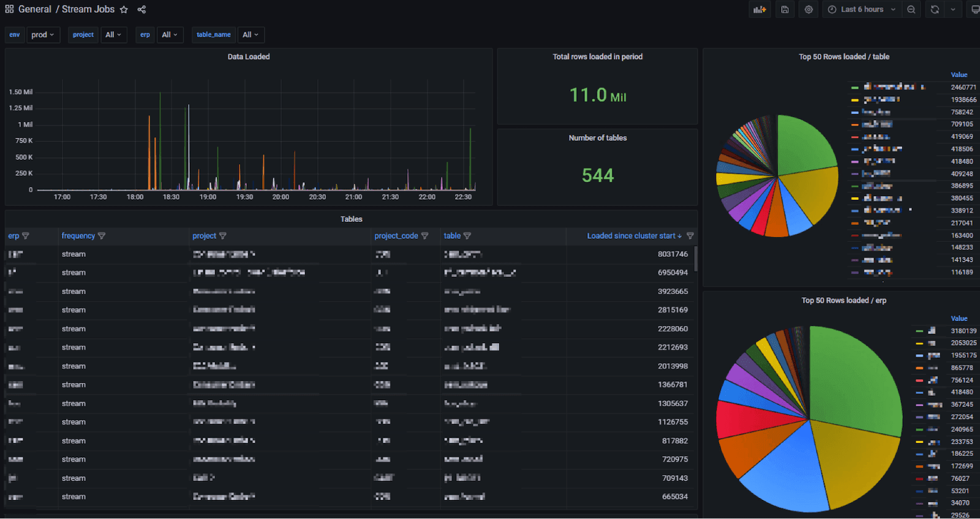Star the Stream Jobs dashboard

click(124, 9)
